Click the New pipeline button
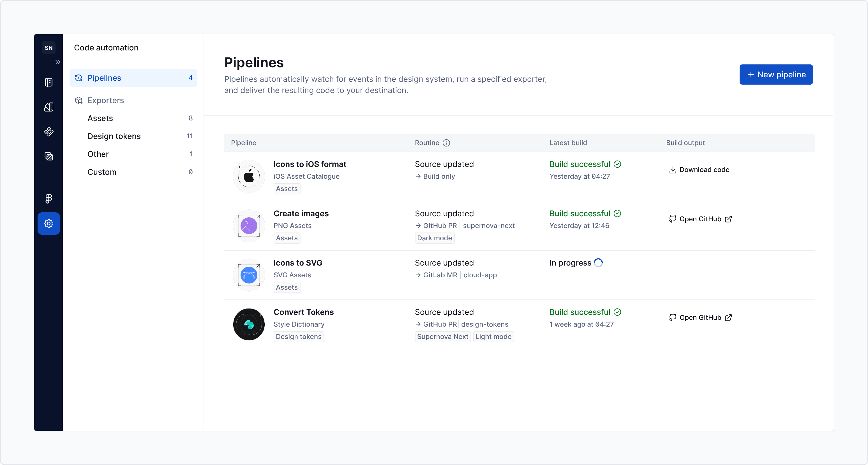 (776, 75)
